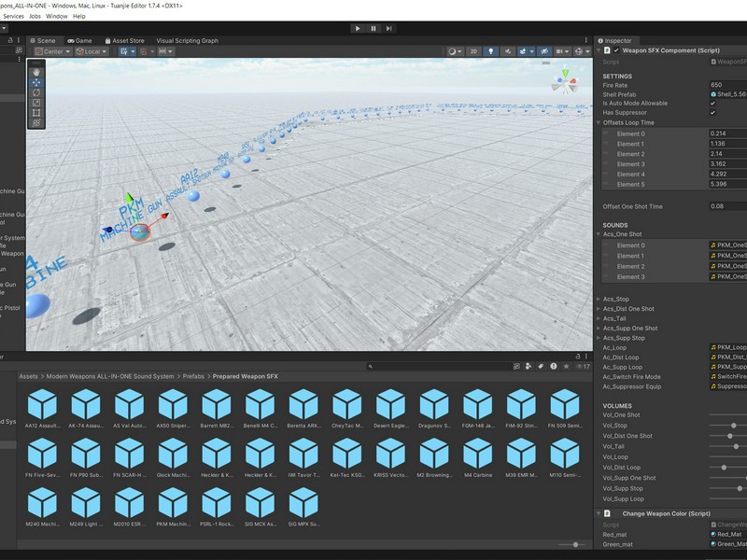Expand the Acs_Stop array
The height and width of the screenshot is (560, 747).
click(x=599, y=299)
